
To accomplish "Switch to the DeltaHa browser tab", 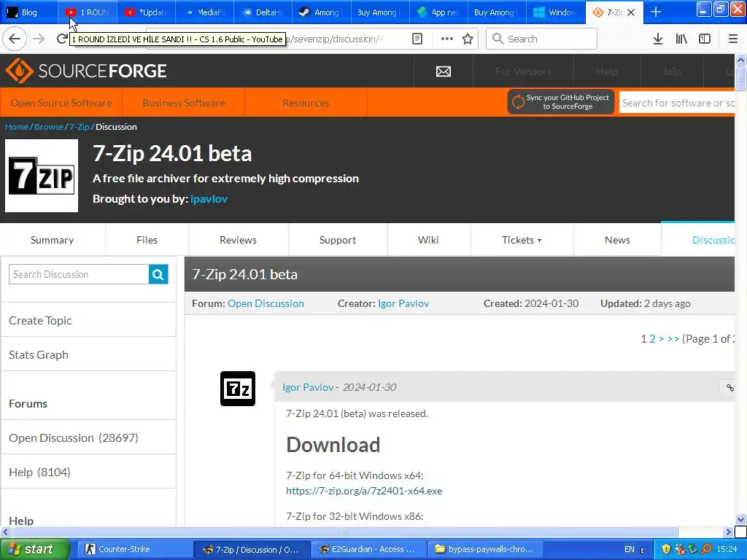I will [263, 12].
